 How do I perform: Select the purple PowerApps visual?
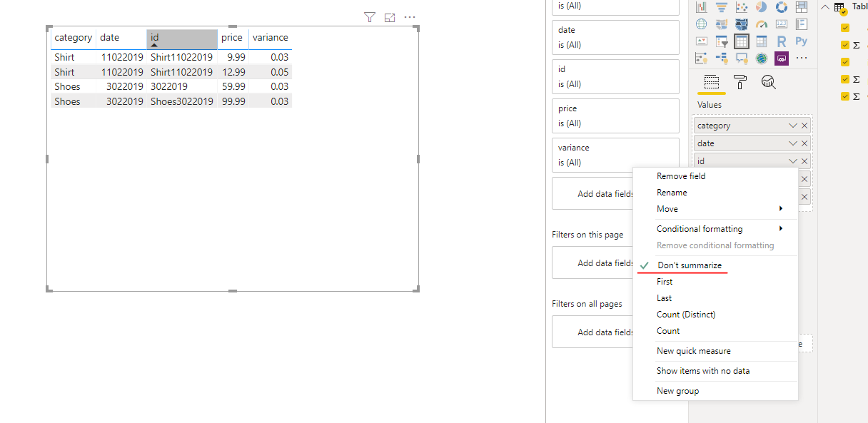782,58
